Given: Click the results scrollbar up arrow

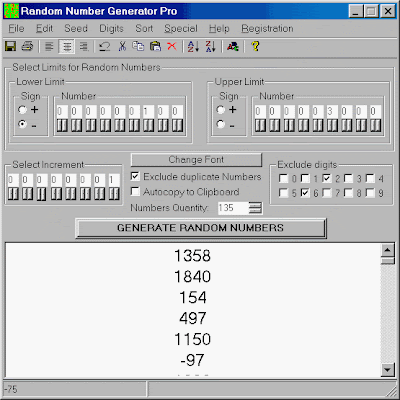Looking at the screenshot, I should 388,250.
